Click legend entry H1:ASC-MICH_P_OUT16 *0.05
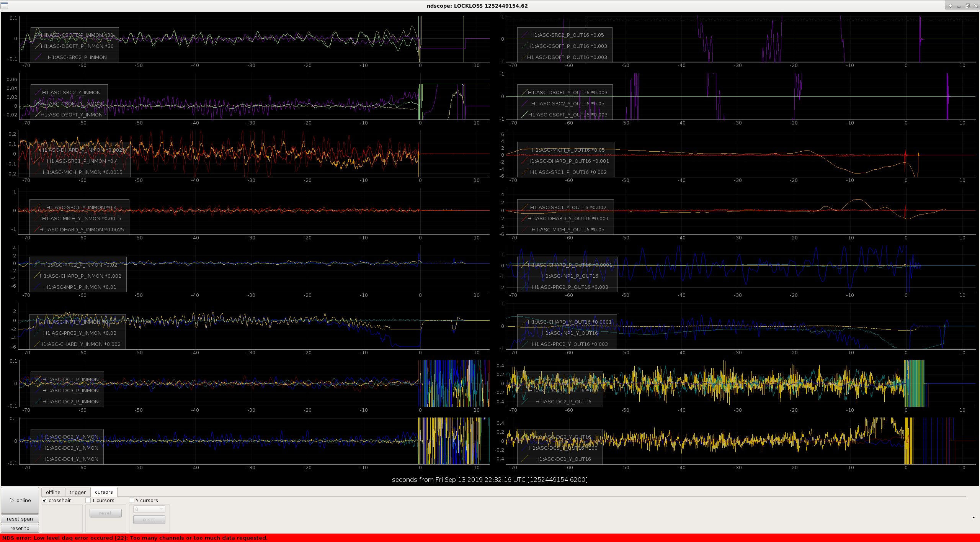The image size is (980, 542). pos(568,150)
